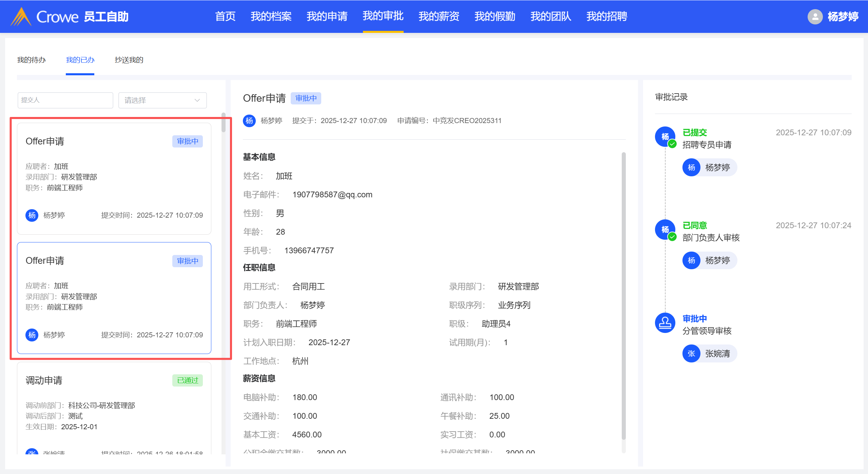Click the stamp icon beside 审批中 record
The width and height of the screenshot is (868, 474).
[665, 323]
